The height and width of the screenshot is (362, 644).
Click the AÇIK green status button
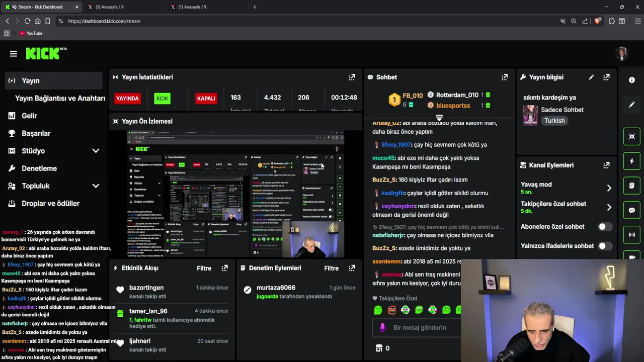tap(162, 99)
